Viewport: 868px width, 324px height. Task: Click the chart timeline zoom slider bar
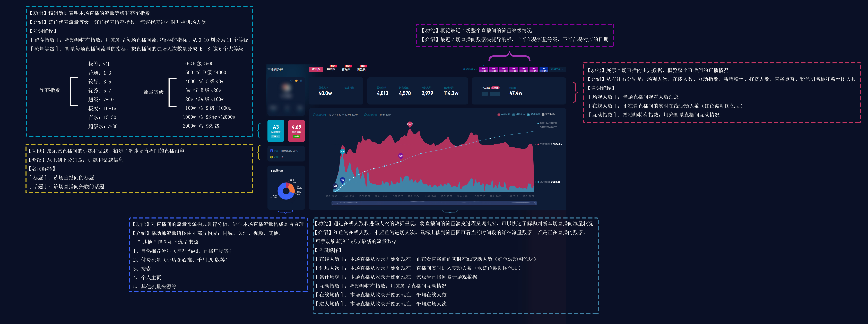434,203
